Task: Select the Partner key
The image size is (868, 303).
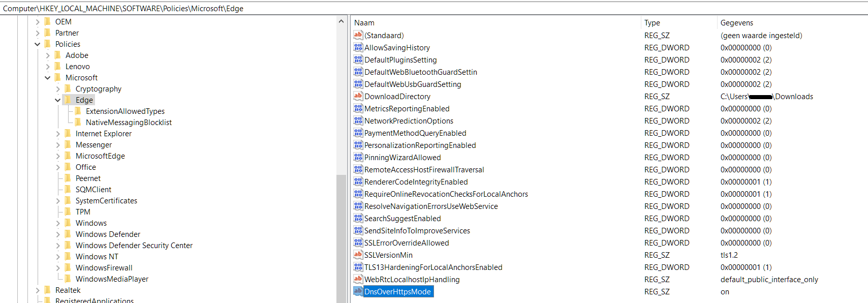Action: [x=67, y=33]
